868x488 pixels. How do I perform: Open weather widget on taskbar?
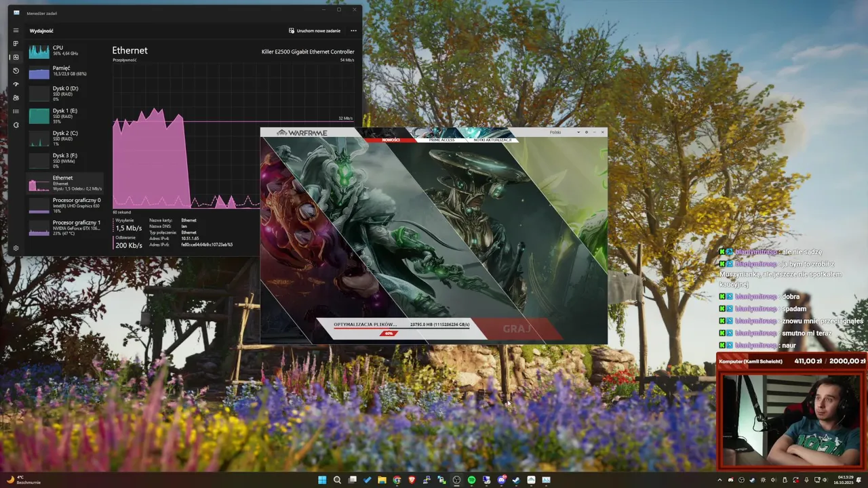pyautogui.click(x=22, y=480)
